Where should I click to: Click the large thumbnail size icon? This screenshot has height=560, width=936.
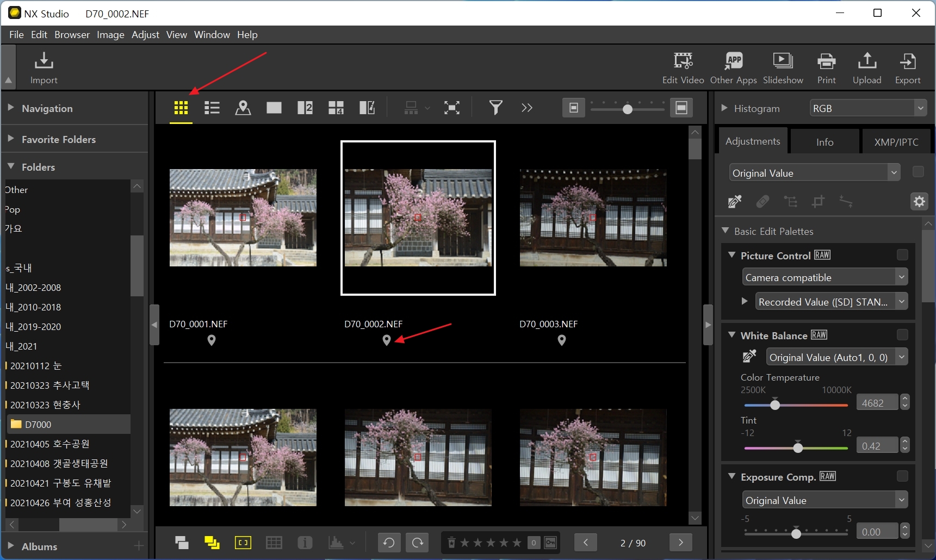[681, 108]
